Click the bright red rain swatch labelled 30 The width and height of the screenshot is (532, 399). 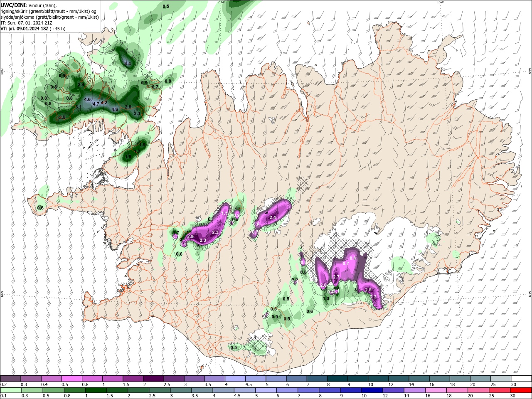tap(521, 390)
